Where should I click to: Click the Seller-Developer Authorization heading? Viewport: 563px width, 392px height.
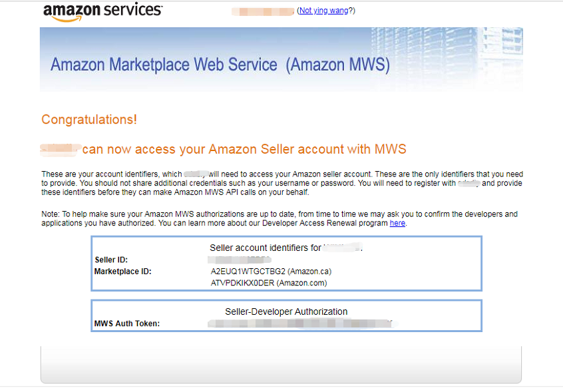click(286, 311)
